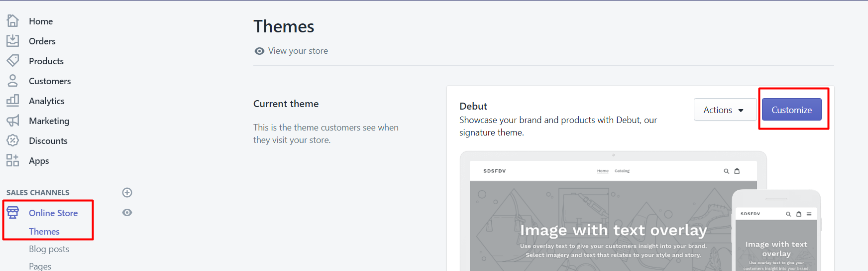This screenshot has width=868, height=271.
Task: Open the Orders menu item
Action: 42,41
